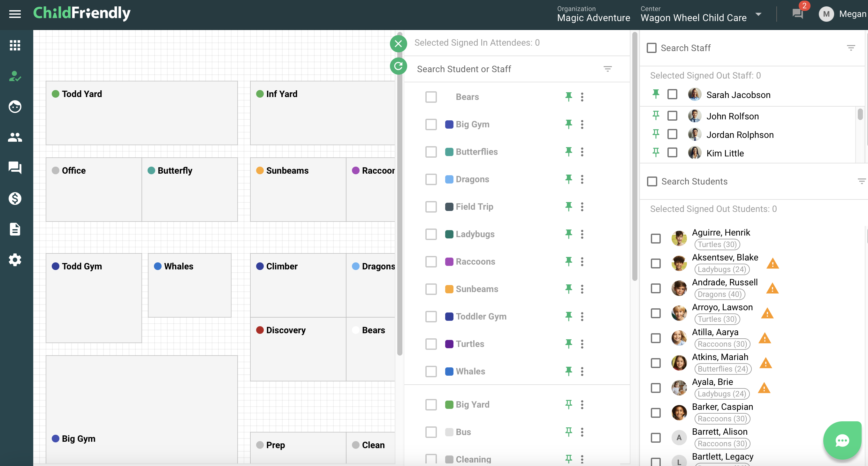Check the checkbox for Aguirre, Henrik
The image size is (868, 466).
(656, 238)
